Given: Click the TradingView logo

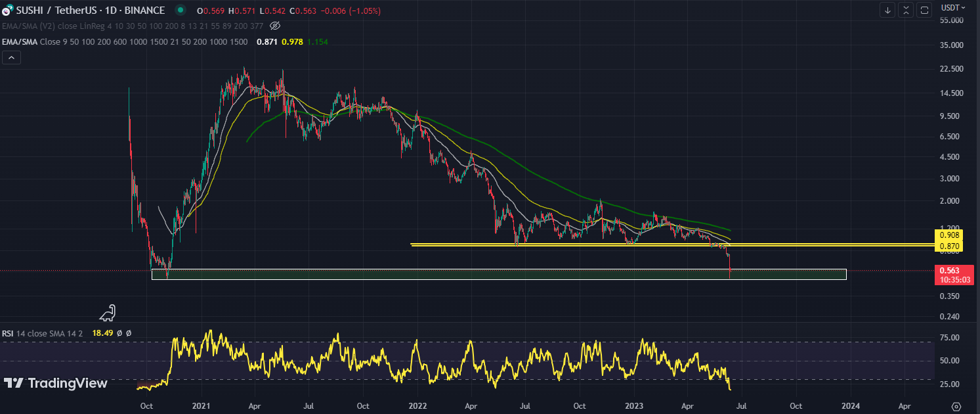Looking at the screenshot, I should (x=55, y=383).
